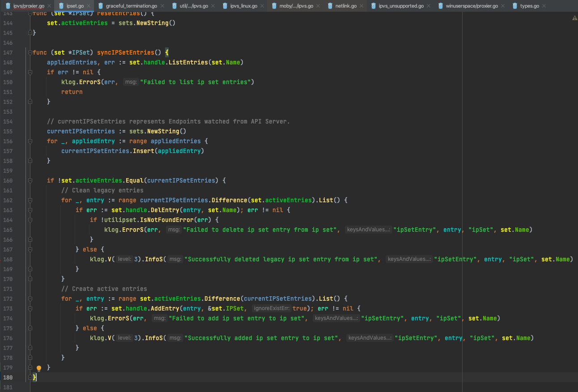Collapse the else block at line 167
This screenshot has width=578, height=392.
tap(30, 249)
